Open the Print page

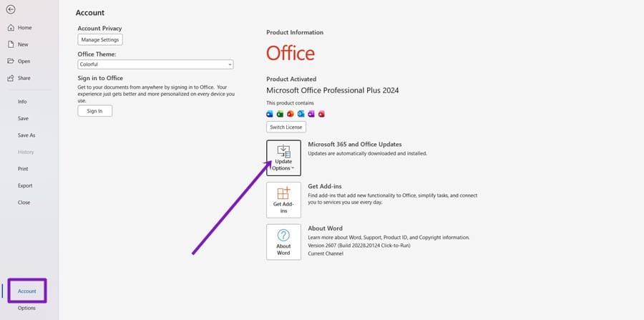tap(23, 169)
